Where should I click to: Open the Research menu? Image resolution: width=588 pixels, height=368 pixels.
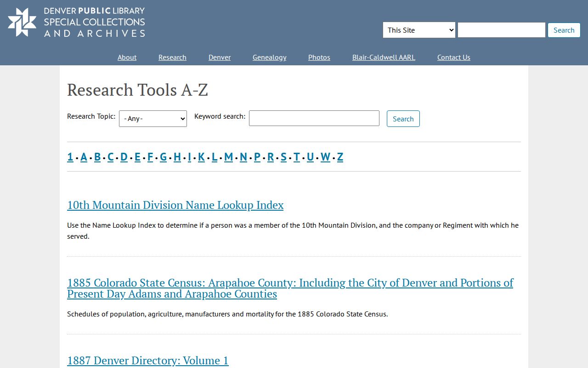pyautogui.click(x=172, y=57)
